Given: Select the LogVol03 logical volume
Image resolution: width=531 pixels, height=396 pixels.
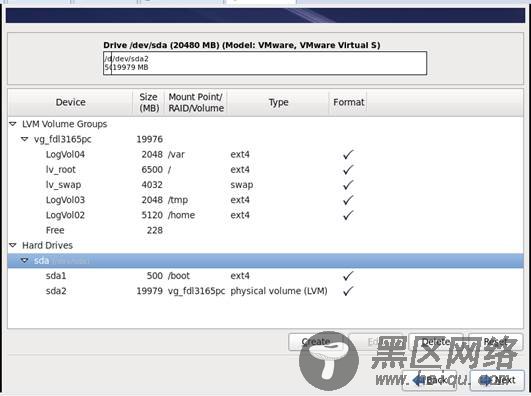Looking at the screenshot, I should [266, 200].
